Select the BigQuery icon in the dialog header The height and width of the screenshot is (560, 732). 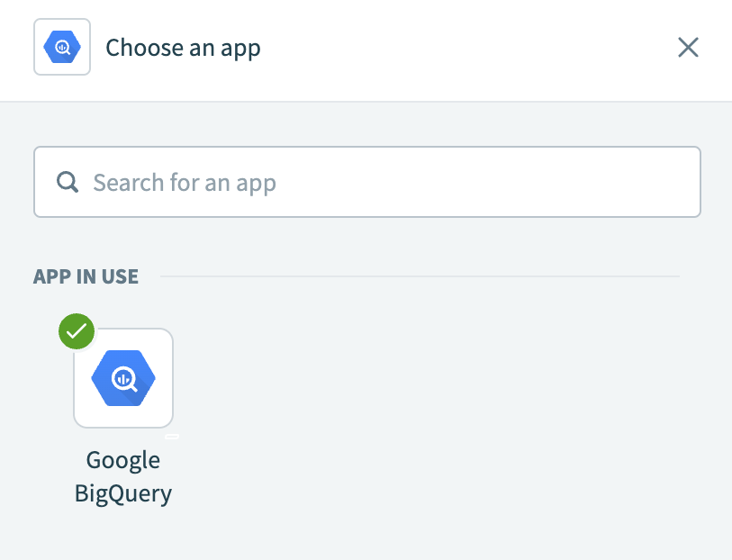tap(61, 47)
